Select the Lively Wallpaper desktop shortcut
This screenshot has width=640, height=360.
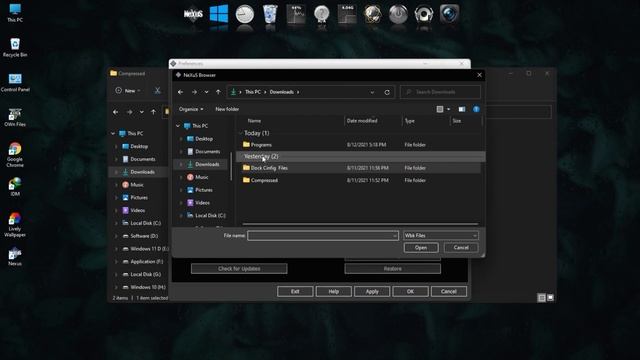pos(15,224)
